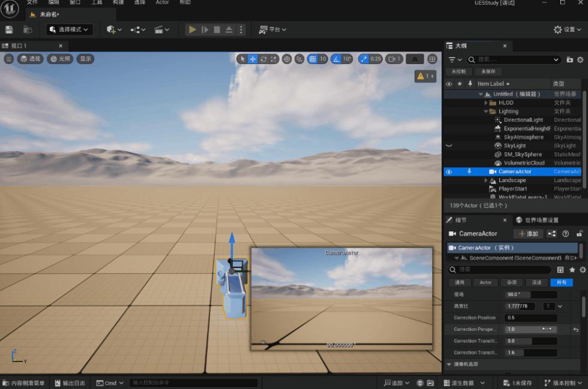Image resolution: width=588 pixels, height=389 pixels.
Task: Disable rotation snapping in viewport toolbar
Action: tap(336, 59)
